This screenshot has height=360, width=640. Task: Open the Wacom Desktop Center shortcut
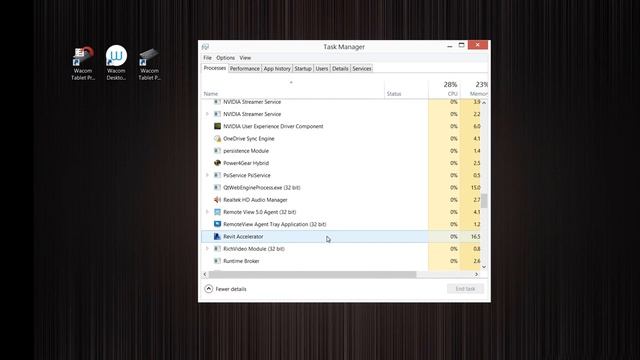click(116, 63)
